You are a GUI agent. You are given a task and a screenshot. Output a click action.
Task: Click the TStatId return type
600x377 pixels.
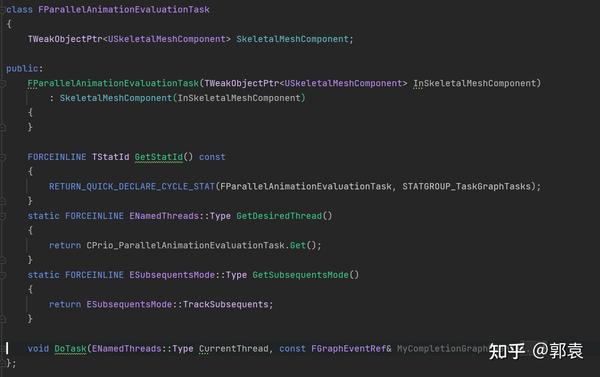pos(110,157)
